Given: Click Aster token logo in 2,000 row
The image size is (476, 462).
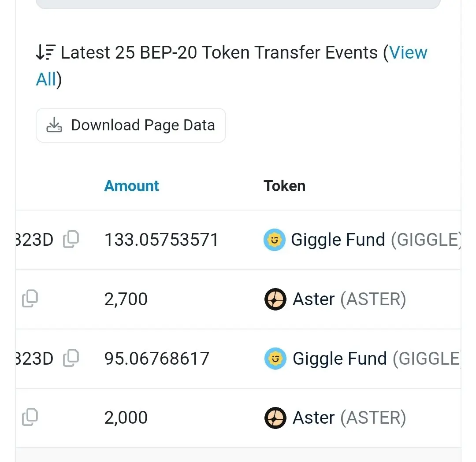Looking at the screenshot, I should (275, 418).
